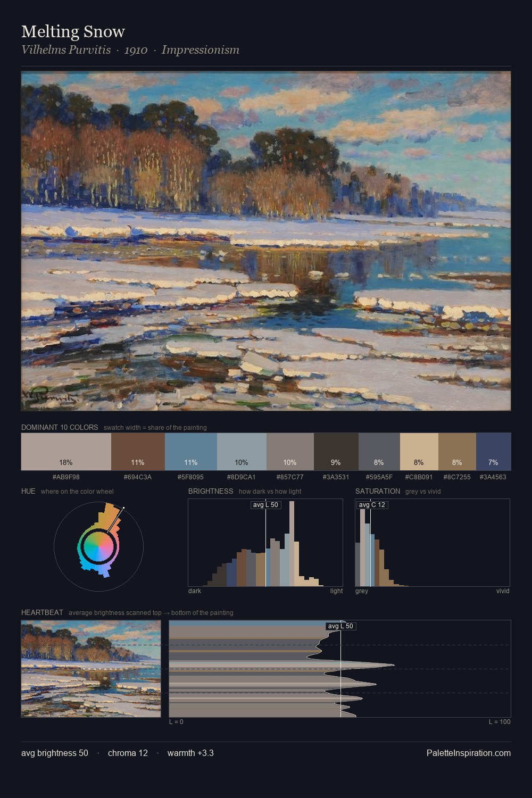This screenshot has height=798, width=532.
Task: Click the #694C3A brown swatch
Action: click(x=138, y=452)
